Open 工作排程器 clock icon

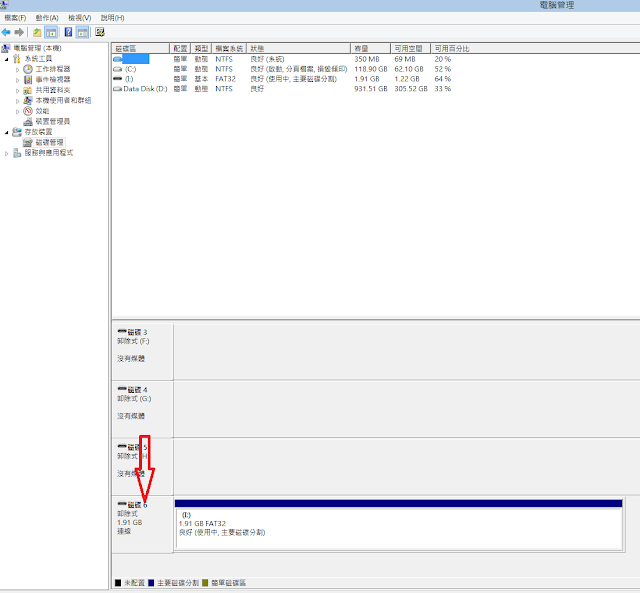(28, 69)
